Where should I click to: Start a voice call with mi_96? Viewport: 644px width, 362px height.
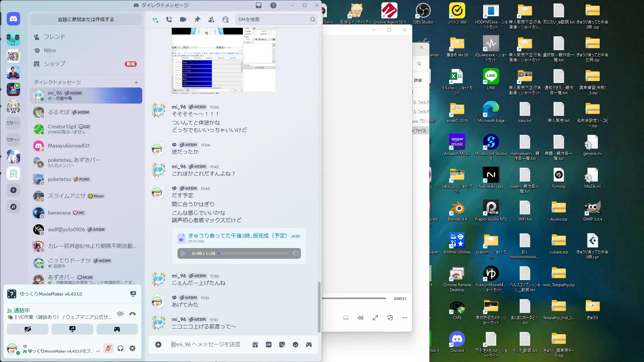point(169,19)
